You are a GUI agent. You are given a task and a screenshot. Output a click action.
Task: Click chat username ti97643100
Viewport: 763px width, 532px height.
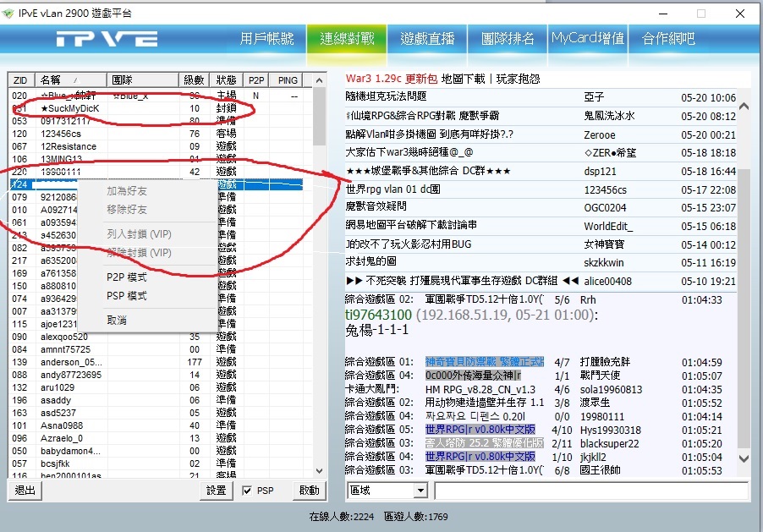379,315
